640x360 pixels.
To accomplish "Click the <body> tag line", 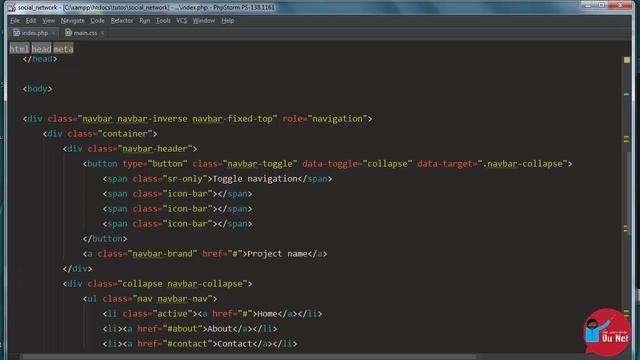I will point(38,89).
